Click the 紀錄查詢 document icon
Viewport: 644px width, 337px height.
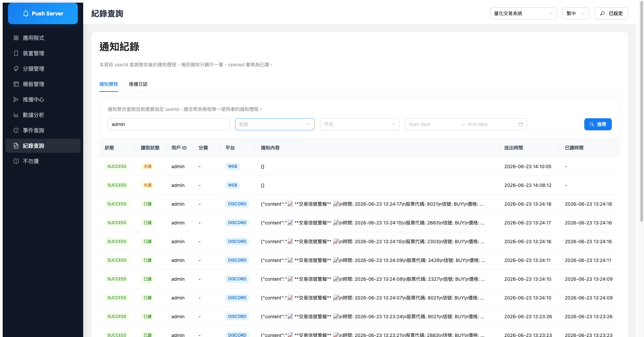pyautogui.click(x=16, y=146)
